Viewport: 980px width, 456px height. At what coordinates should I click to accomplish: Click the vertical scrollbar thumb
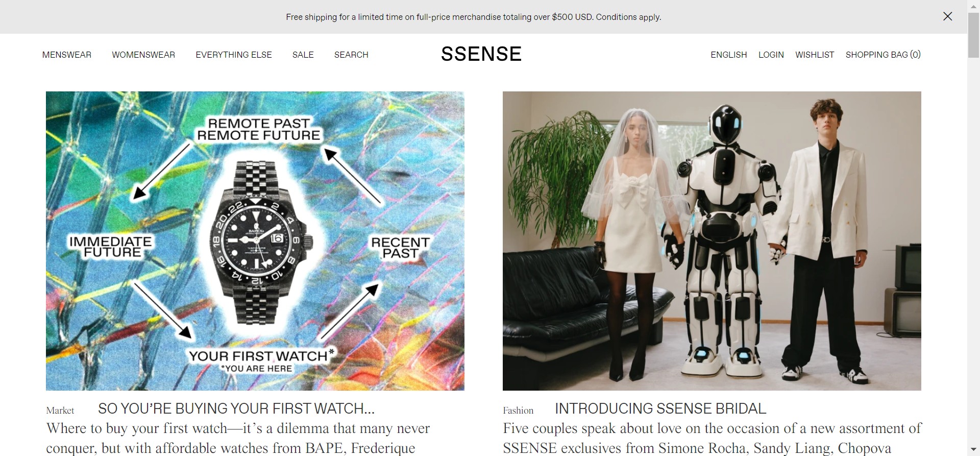pyautogui.click(x=974, y=35)
